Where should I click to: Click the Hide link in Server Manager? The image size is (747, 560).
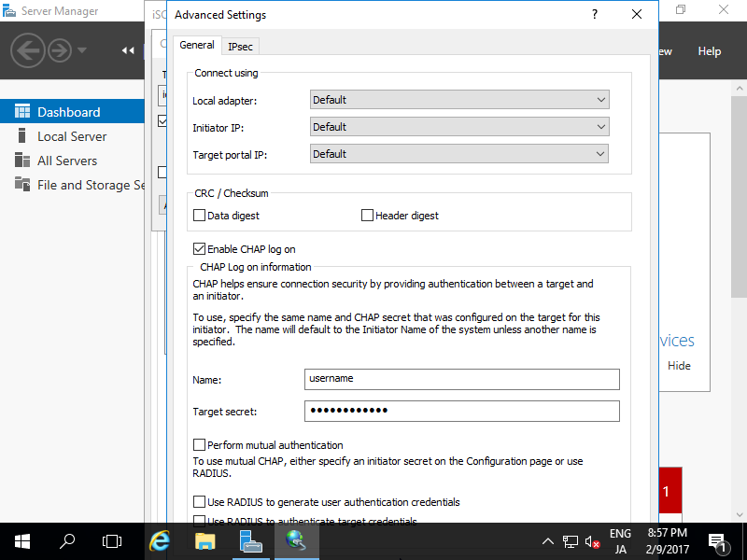[679, 365]
